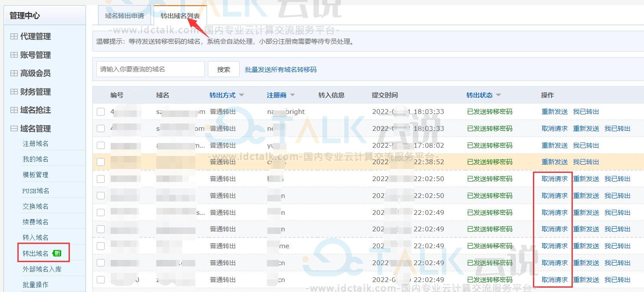Click 重新发送 in the namebright row
The image size is (644, 292).
pos(555,111)
